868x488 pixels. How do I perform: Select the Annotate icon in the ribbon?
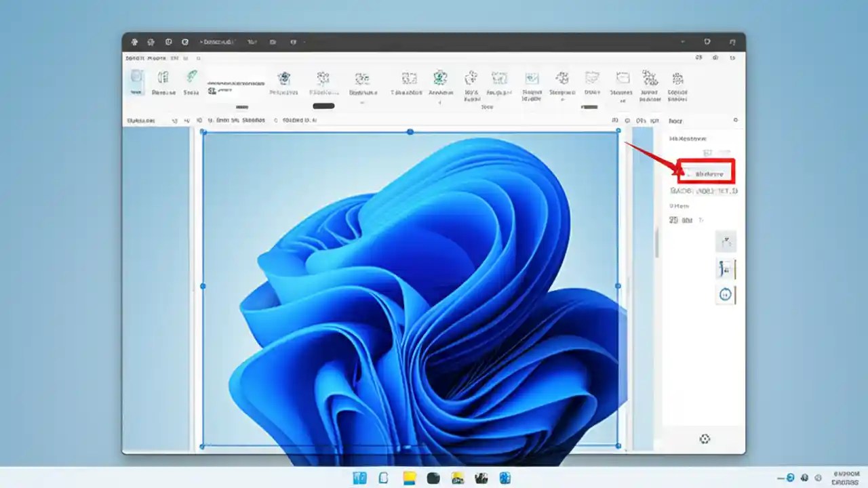(x=441, y=81)
